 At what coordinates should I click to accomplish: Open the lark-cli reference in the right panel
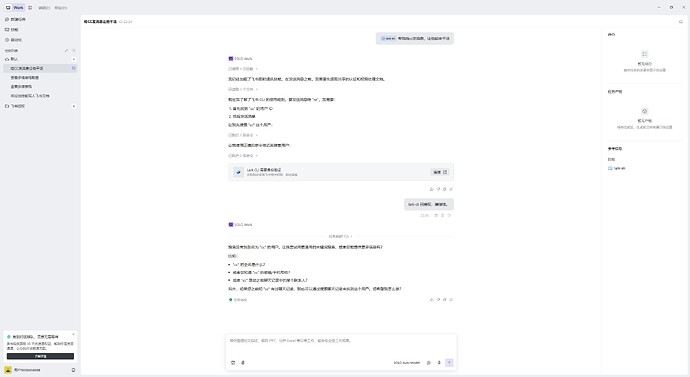[617, 168]
